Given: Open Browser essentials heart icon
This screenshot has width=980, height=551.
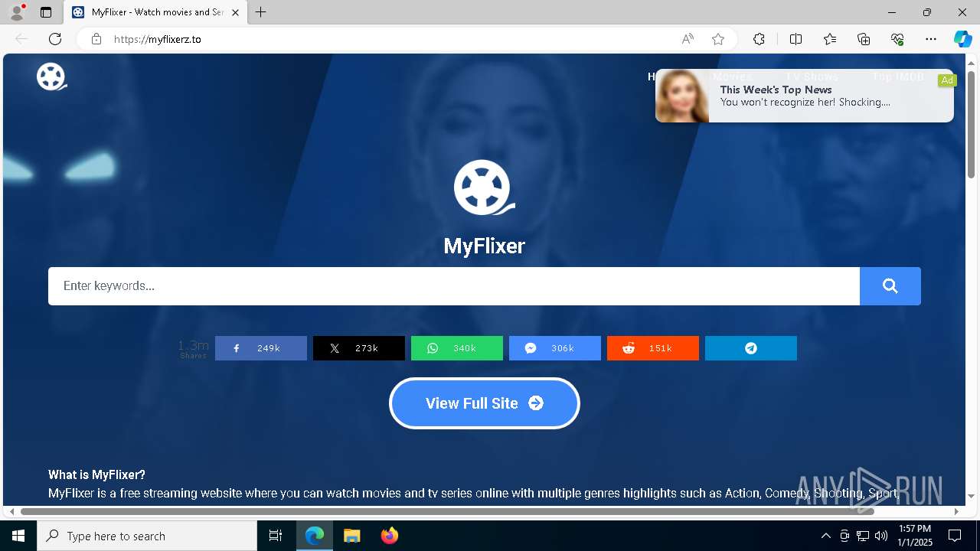Looking at the screenshot, I should (x=897, y=39).
